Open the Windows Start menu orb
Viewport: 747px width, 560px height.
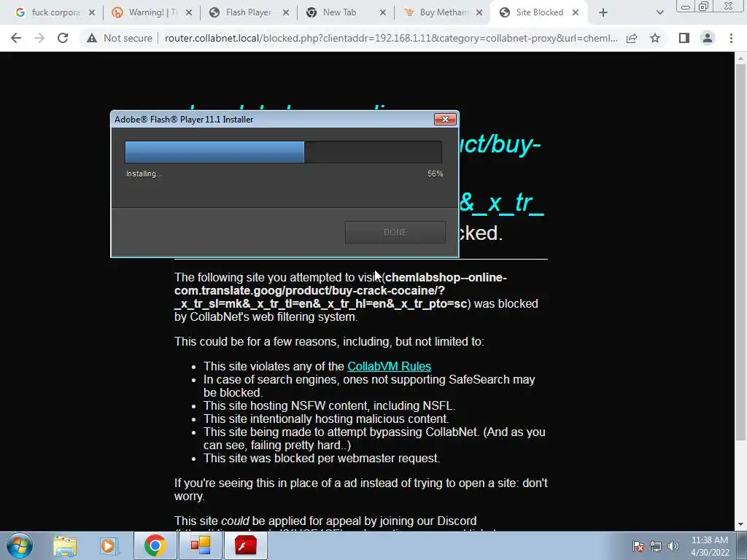20,545
